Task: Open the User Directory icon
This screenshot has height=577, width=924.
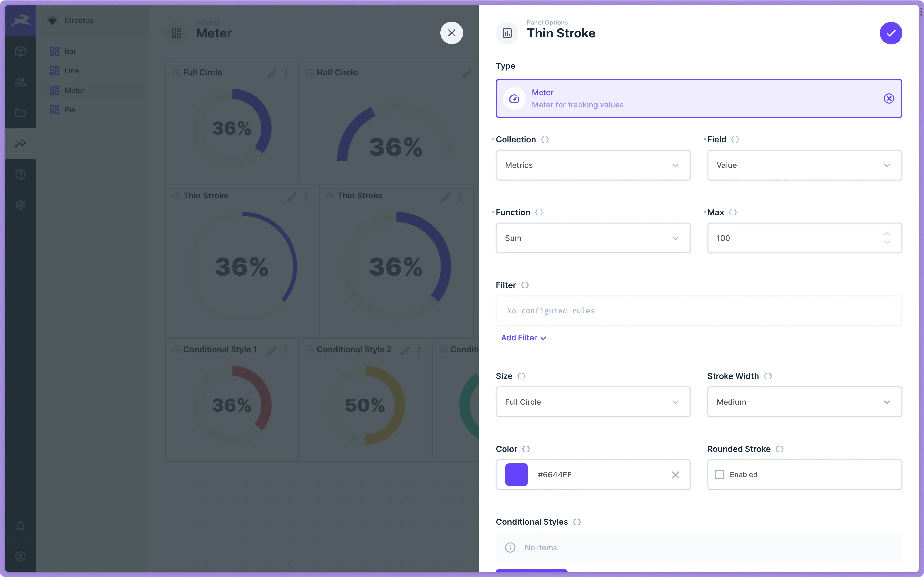Action: (x=20, y=82)
